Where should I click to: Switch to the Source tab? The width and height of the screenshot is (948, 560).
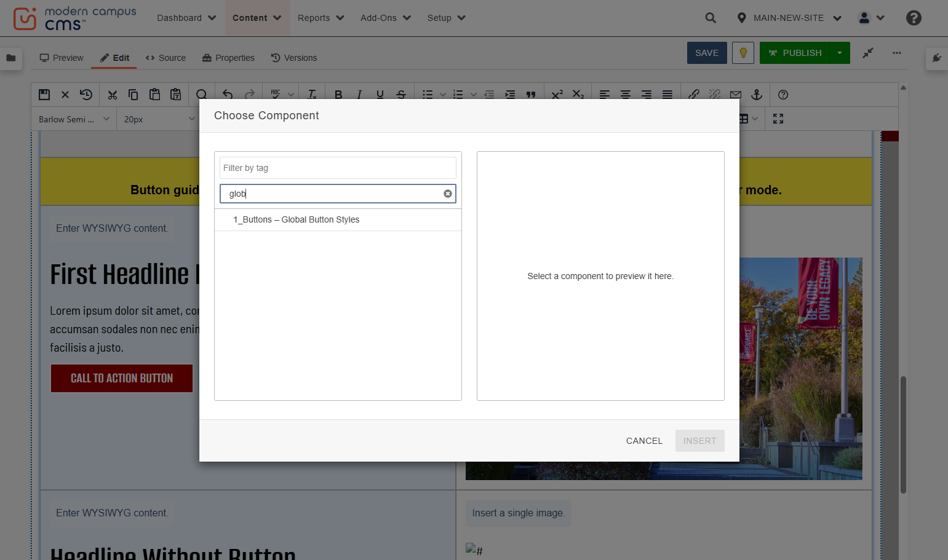pyautogui.click(x=165, y=58)
